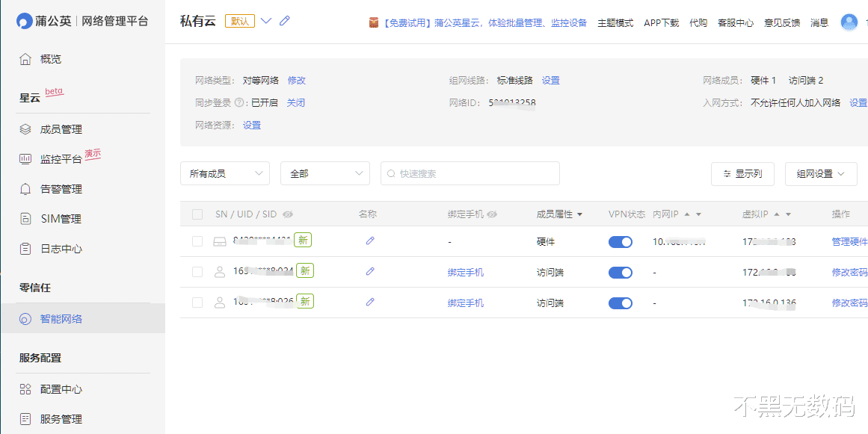Select the 日志中心 log center icon
Image resolution: width=868 pixels, height=434 pixels.
coord(27,248)
